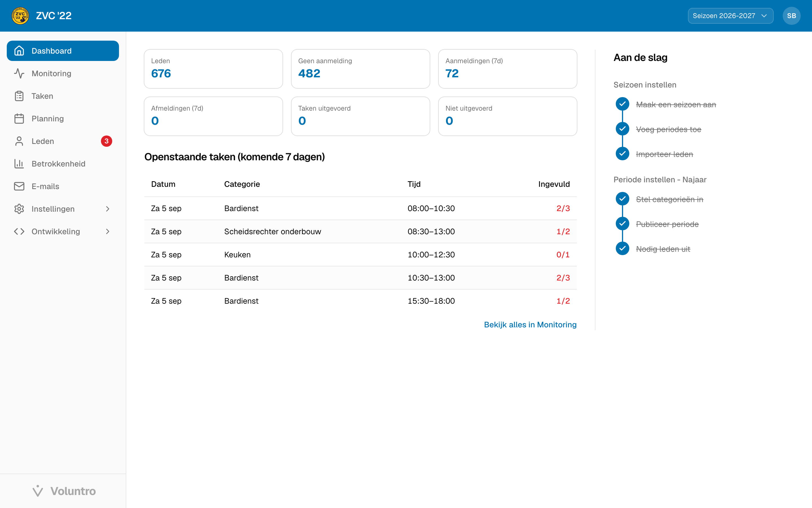Click the 10:00–12:30 time cell
The width and height of the screenshot is (812, 508).
pyautogui.click(x=431, y=255)
